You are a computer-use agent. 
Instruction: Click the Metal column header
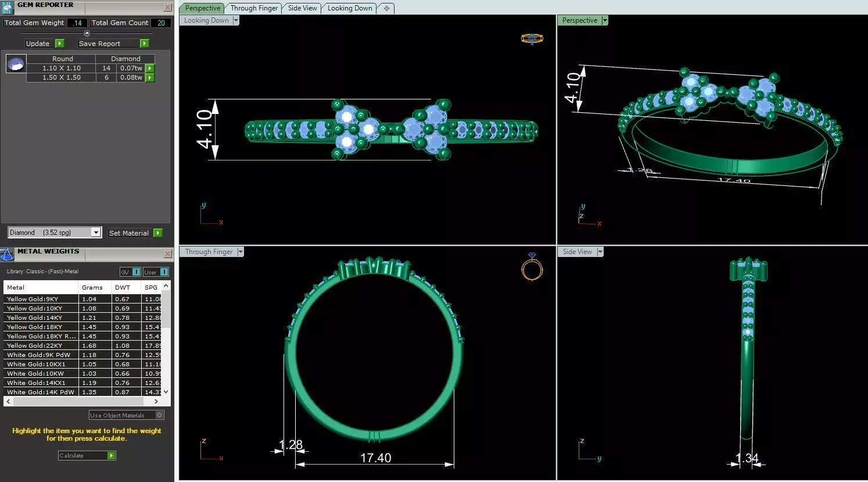click(41, 287)
